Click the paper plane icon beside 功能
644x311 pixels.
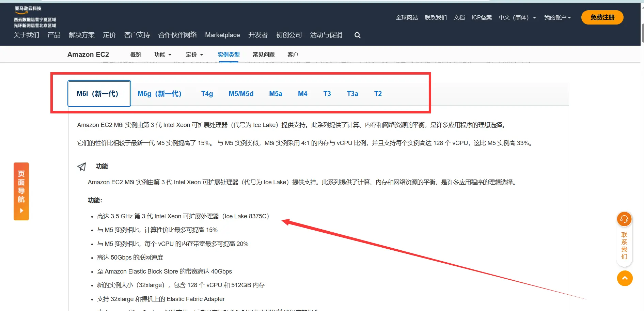pos(82,167)
